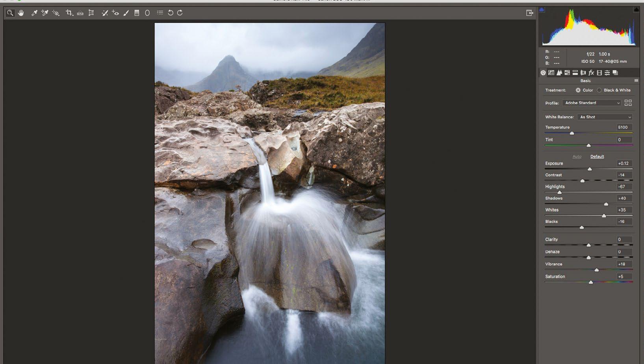Screen dimensions: 644x364
Task: Click the Shadows value field showing +40
Action: [625, 198]
